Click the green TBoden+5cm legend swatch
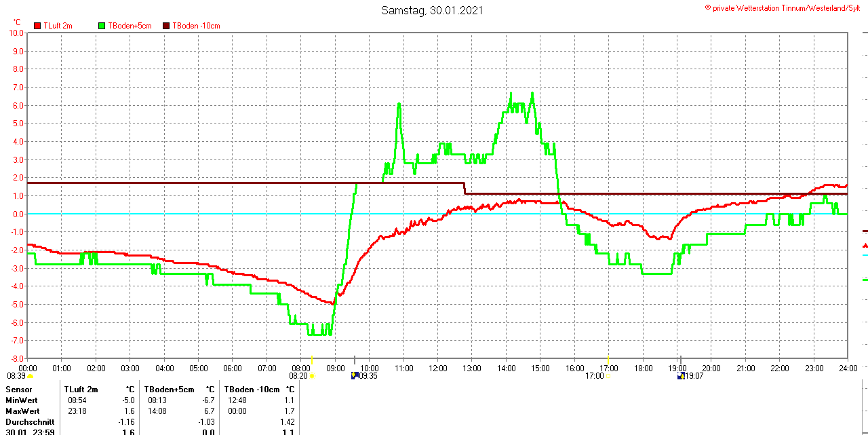Screen dimensions: 868x435 102,26
